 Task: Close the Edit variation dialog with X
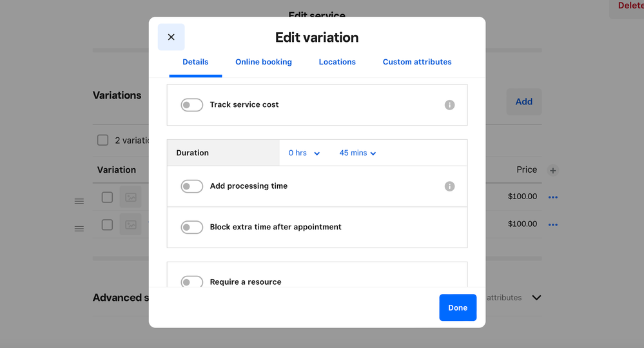(x=171, y=37)
